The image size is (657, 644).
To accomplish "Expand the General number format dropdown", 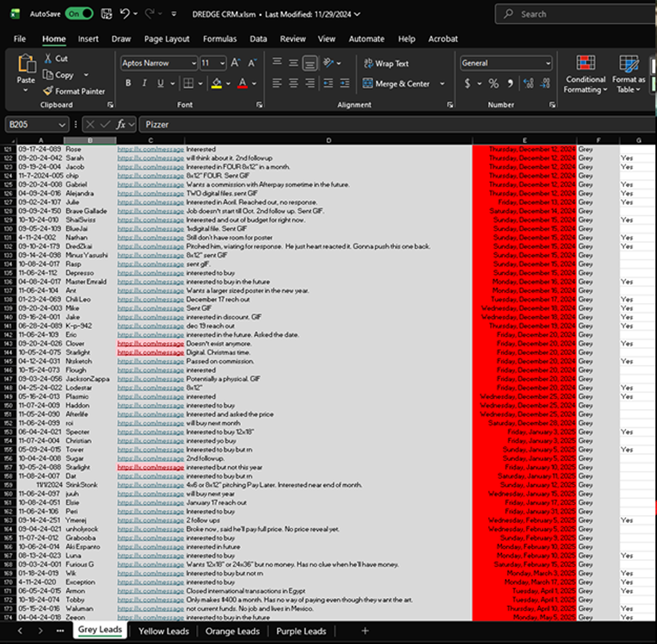I will pos(547,63).
